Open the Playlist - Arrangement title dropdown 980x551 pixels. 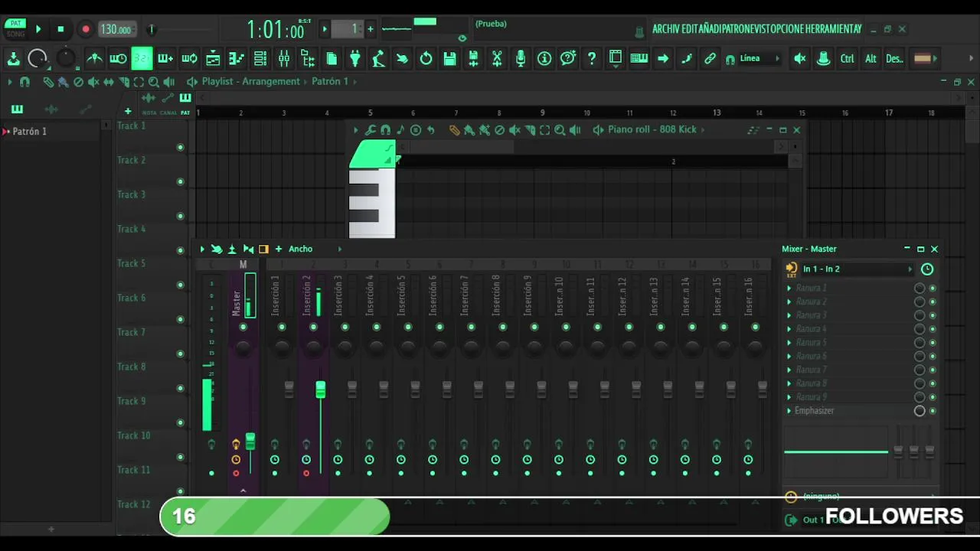tap(250, 81)
